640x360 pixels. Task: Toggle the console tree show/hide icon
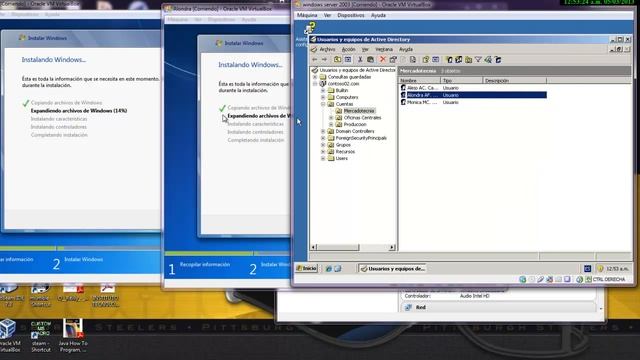[348, 60]
